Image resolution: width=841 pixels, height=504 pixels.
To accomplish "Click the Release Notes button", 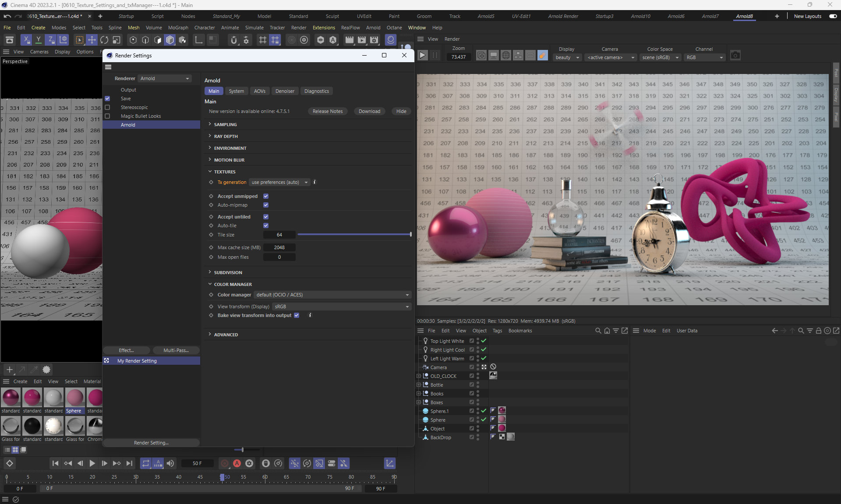I will click(327, 111).
